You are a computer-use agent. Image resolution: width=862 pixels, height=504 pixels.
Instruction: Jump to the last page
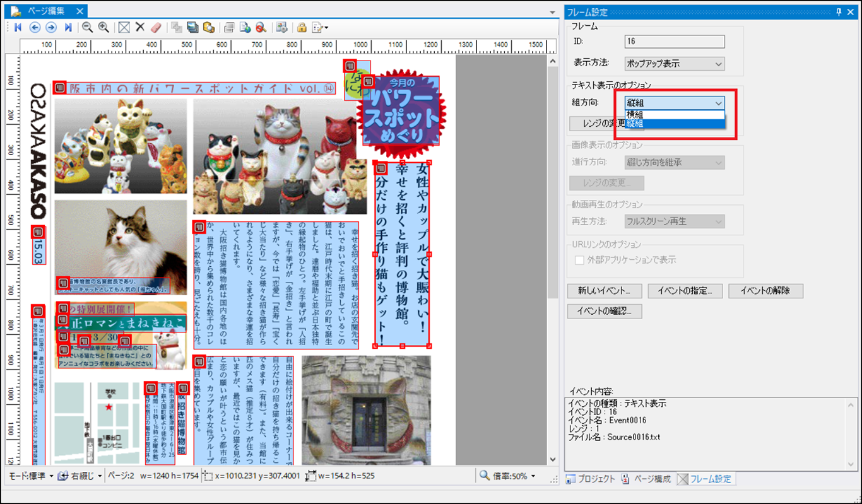(68, 27)
